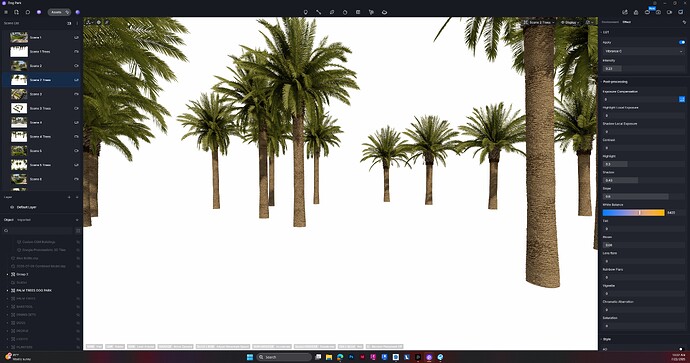Adjust the Shadow slider

point(643,180)
